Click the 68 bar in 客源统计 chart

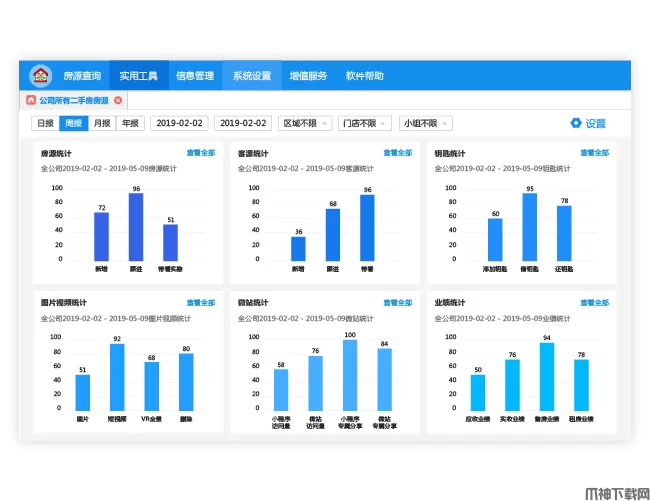point(332,235)
